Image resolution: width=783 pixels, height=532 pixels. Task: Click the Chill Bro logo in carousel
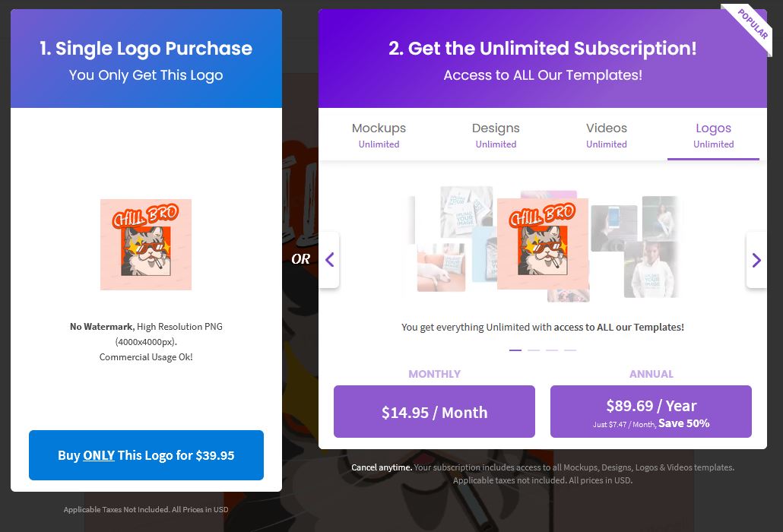coord(543,244)
